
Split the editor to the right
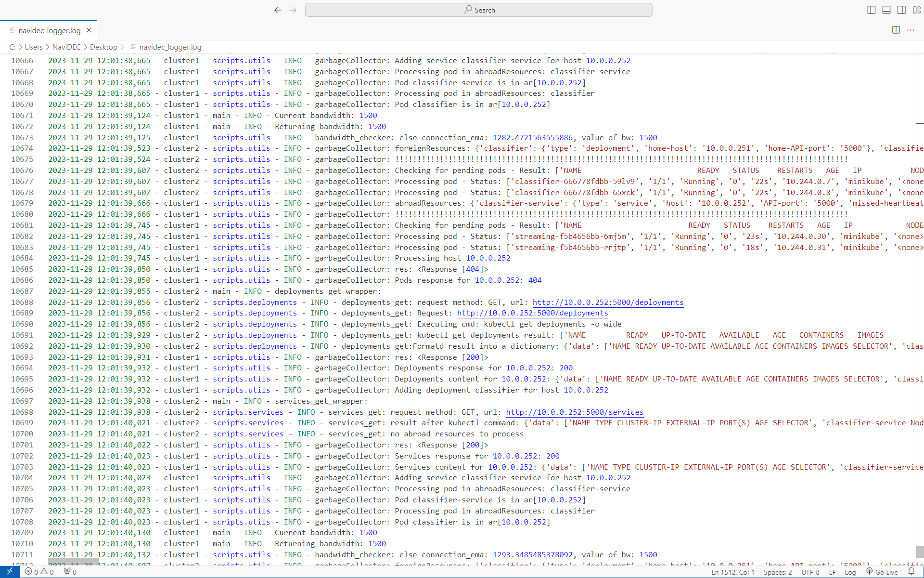click(896, 30)
